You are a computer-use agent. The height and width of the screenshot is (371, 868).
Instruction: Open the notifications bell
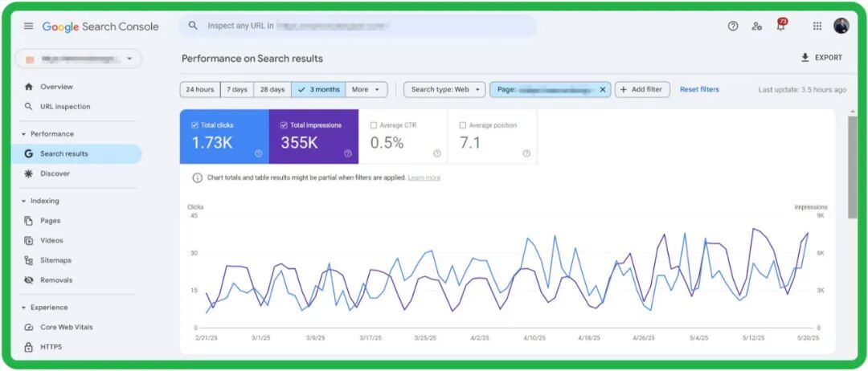point(780,26)
